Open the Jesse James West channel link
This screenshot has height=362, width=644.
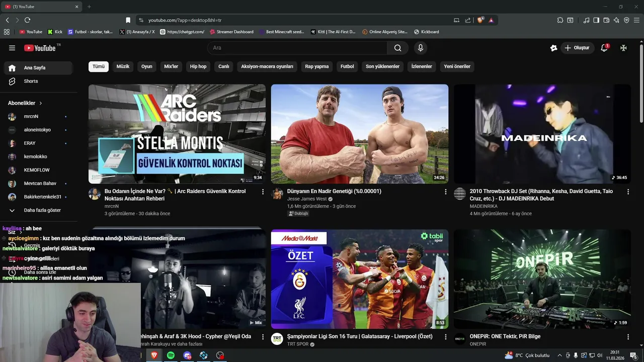(x=307, y=199)
